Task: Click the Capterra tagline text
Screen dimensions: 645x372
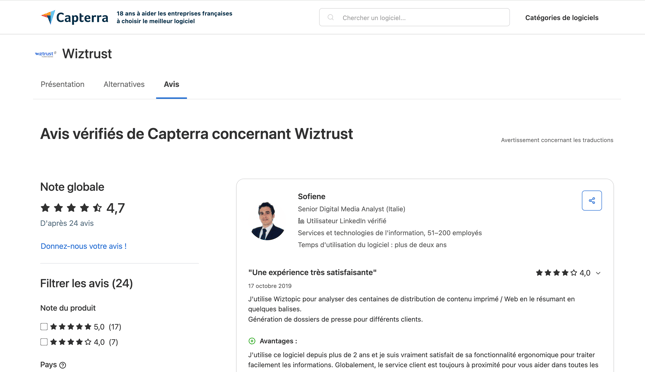Action: pos(174,17)
